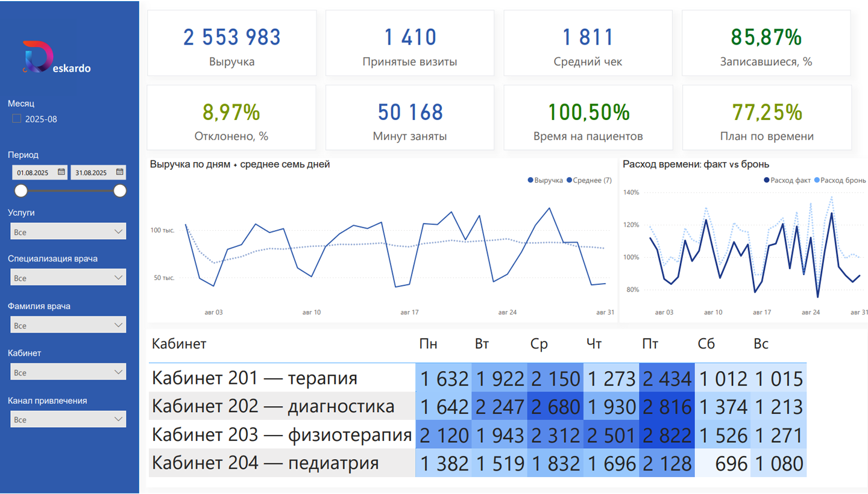Expand the Фамилия врача dropdown
This screenshot has width=868, height=494.
coord(68,325)
